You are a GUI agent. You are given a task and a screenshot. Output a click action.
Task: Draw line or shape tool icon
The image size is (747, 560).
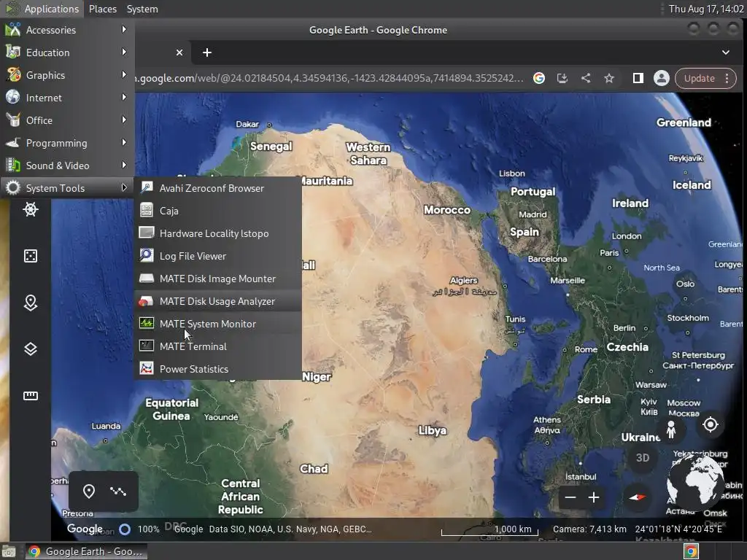click(118, 491)
